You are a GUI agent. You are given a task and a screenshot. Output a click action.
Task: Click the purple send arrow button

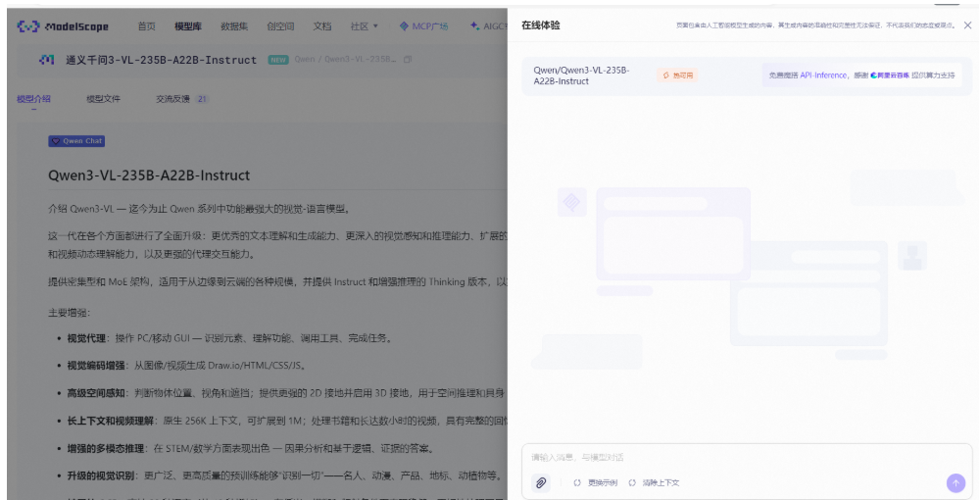point(955,482)
